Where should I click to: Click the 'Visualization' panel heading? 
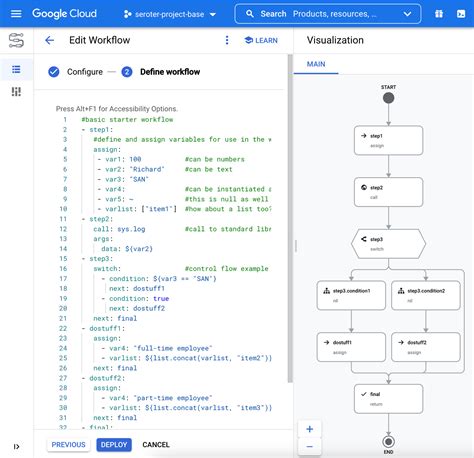[335, 40]
